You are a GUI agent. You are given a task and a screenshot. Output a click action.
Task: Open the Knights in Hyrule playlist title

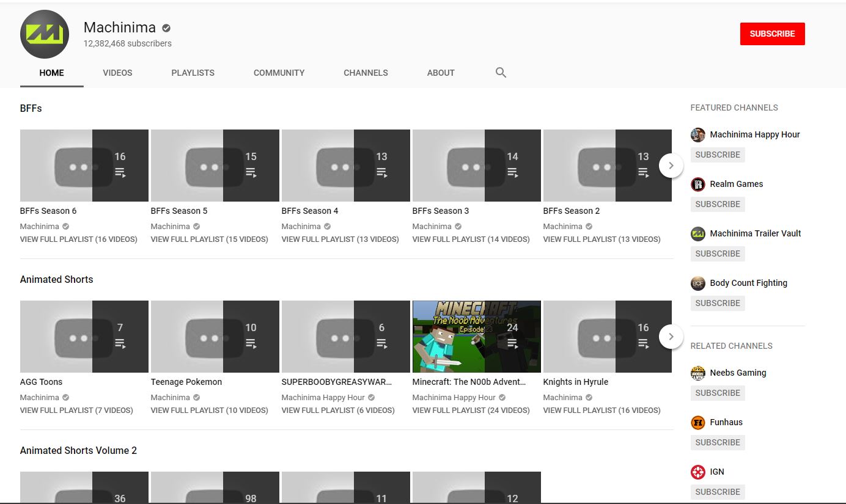click(575, 382)
